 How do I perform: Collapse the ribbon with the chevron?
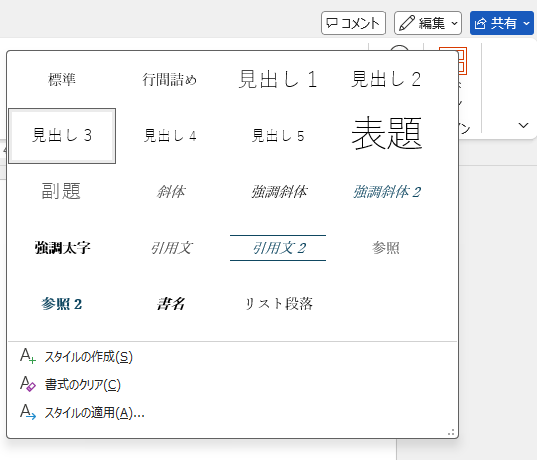point(523,125)
